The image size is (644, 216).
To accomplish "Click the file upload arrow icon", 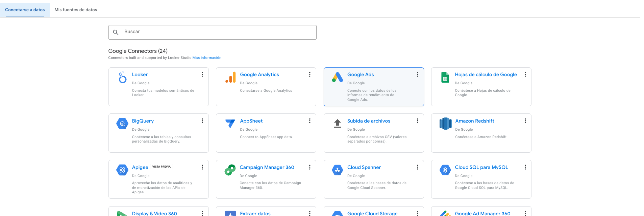I will tap(338, 124).
